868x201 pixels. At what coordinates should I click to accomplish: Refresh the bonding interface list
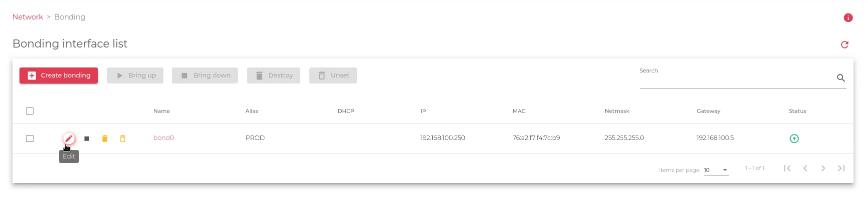(845, 44)
